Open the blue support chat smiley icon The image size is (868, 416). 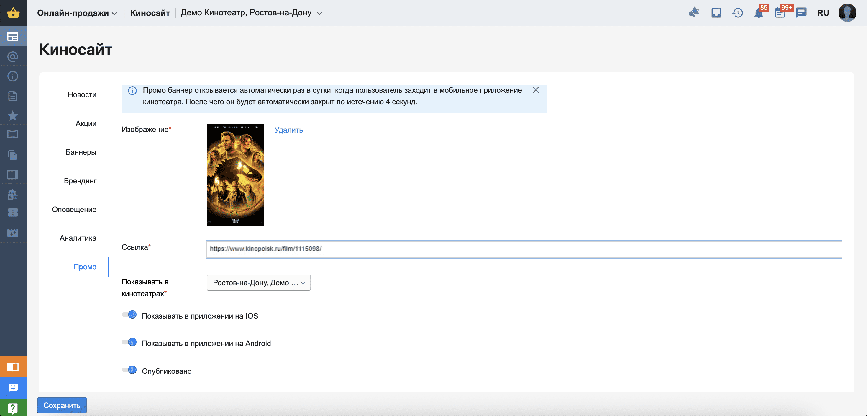[13, 388]
